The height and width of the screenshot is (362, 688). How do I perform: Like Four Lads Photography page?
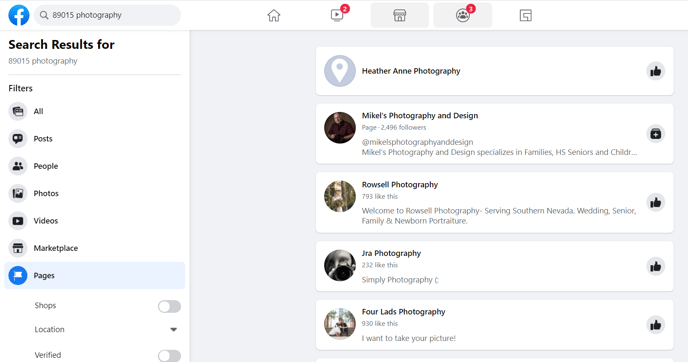point(656,325)
